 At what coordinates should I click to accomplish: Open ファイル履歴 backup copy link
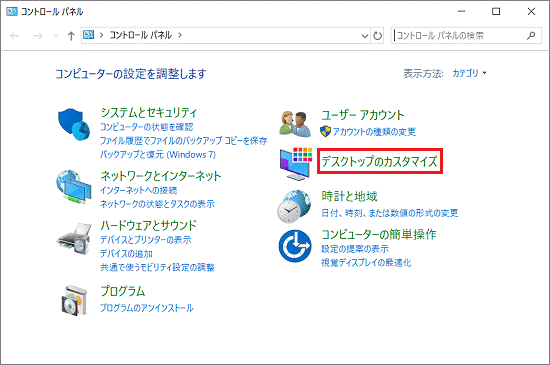click(x=183, y=141)
